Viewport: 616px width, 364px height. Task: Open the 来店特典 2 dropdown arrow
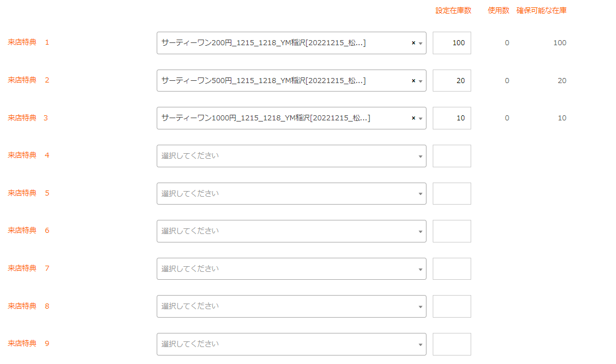click(x=421, y=81)
